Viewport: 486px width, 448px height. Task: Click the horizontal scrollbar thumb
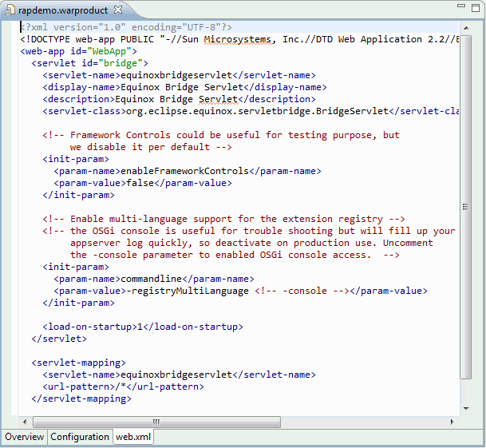tap(157, 422)
